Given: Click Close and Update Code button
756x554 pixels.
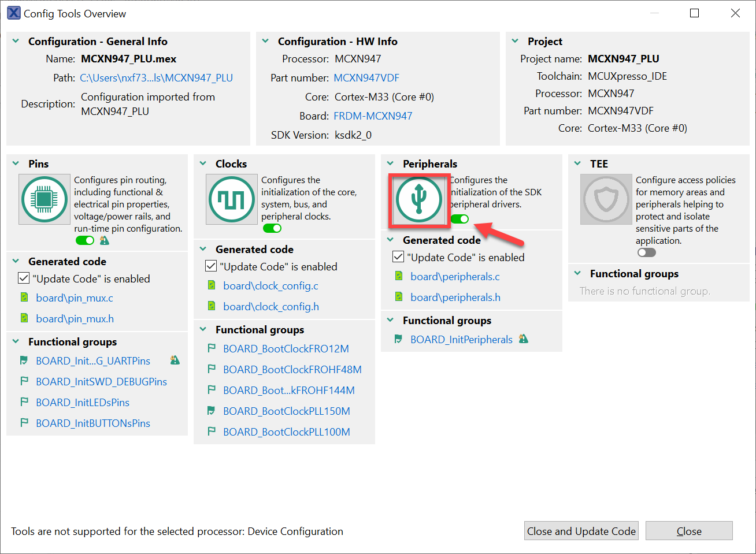Looking at the screenshot, I should (x=581, y=531).
